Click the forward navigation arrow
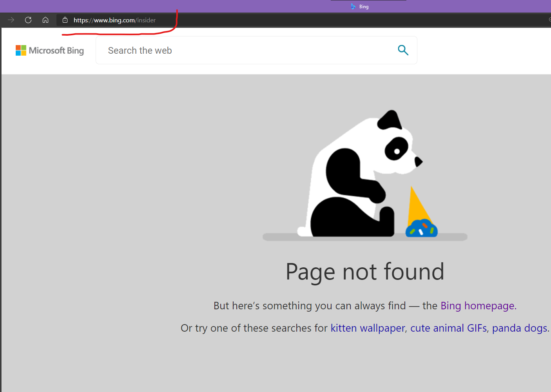The width and height of the screenshot is (551, 392). point(11,20)
